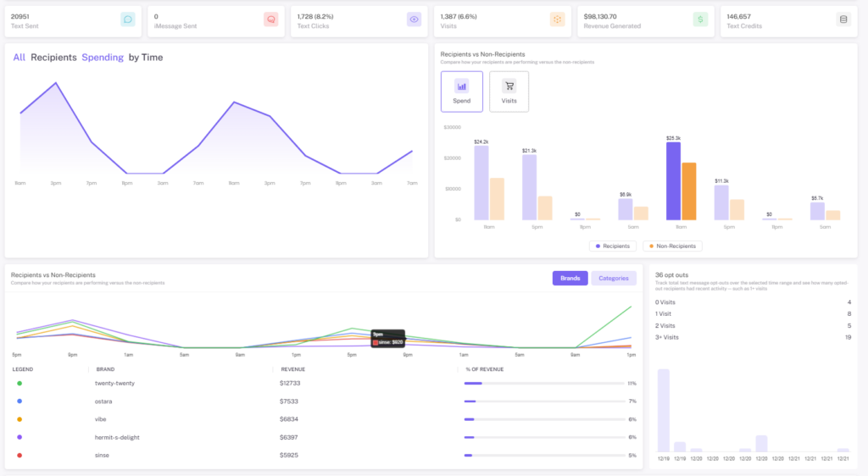Image resolution: width=868 pixels, height=476 pixels.
Task: Click the ostara brand row
Action: tap(324, 401)
